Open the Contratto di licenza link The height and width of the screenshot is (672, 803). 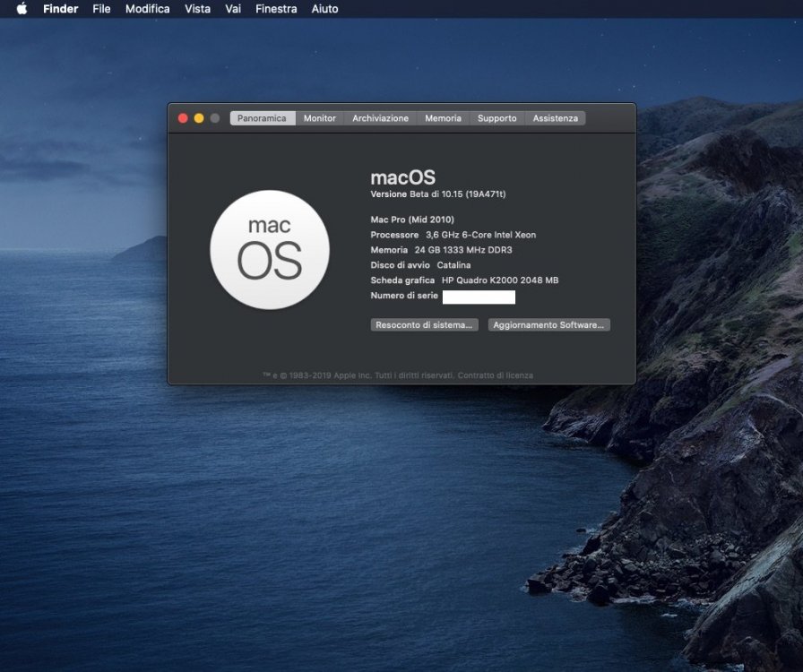(x=496, y=375)
